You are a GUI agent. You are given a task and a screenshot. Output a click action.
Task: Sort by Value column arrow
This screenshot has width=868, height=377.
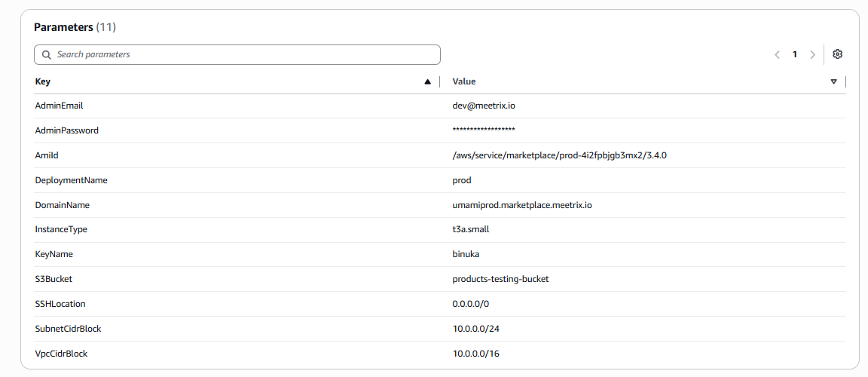[833, 82]
